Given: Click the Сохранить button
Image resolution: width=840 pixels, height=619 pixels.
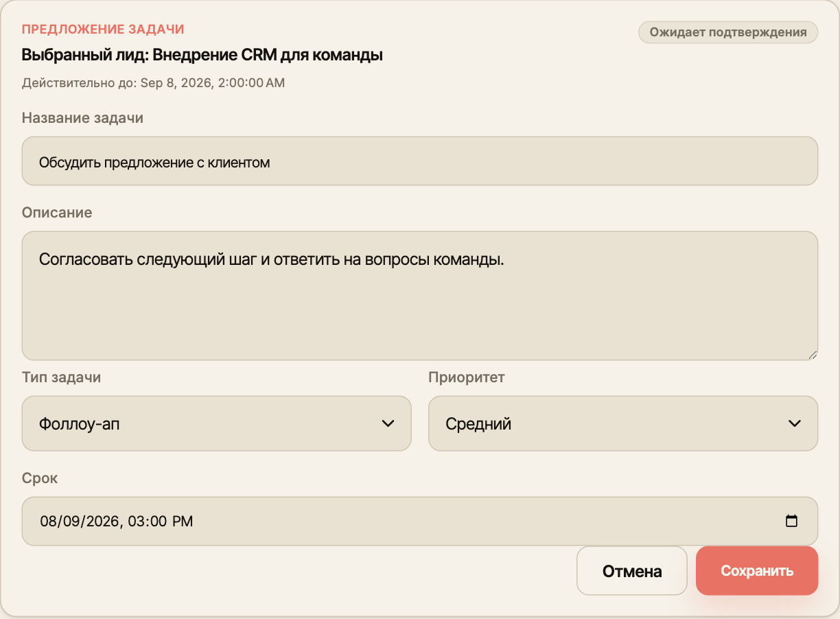Looking at the screenshot, I should coord(757,571).
